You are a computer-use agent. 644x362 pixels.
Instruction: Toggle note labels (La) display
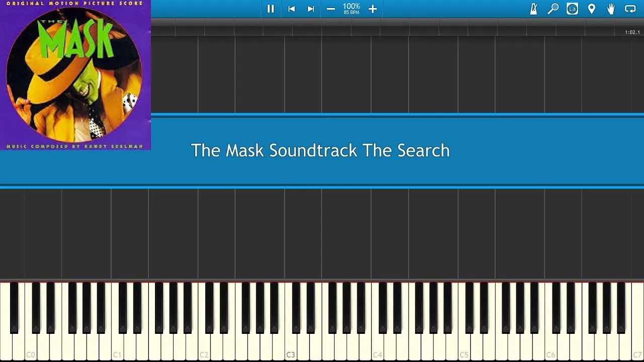pyautogui.click(x=572, y=9)
